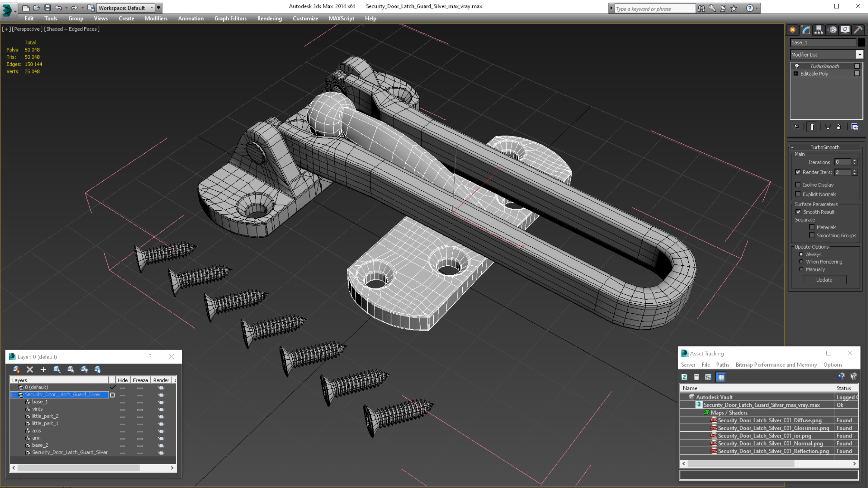Image resolution: width=868 pixels, height=488 pixels.
Task: Click the Create panel star icon
Action: (x=793, y=30)
